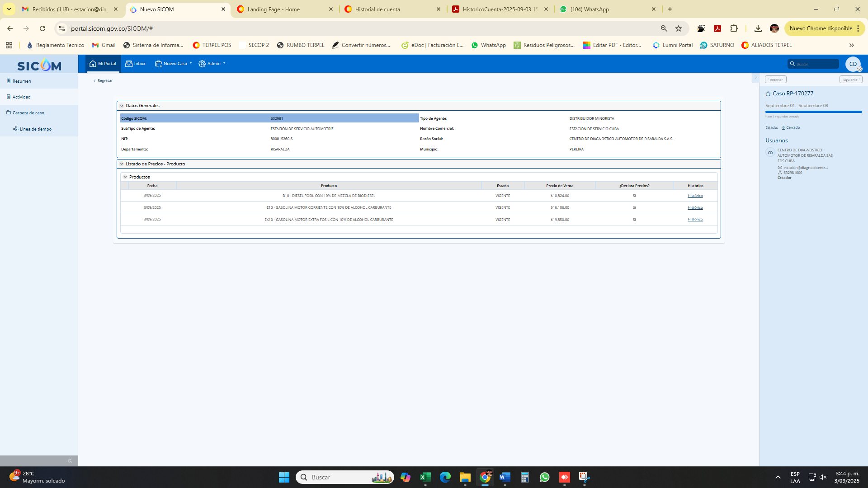The width and height of the screenshot is (868, 488).
Task: Open Excel from the taskbar
Action: tap(425, 477)
